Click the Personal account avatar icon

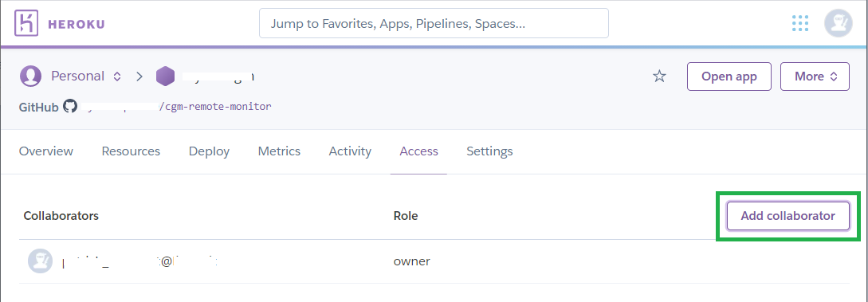30,76
